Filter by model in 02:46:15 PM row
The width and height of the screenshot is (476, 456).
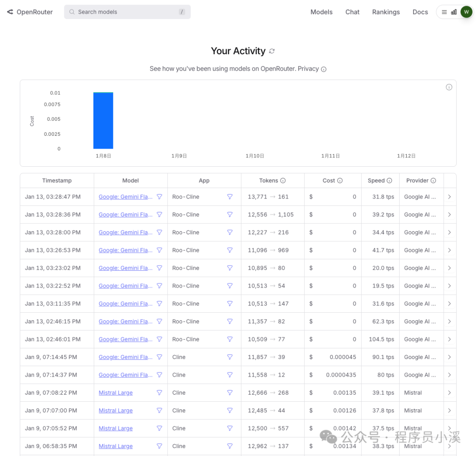(160, 321)
